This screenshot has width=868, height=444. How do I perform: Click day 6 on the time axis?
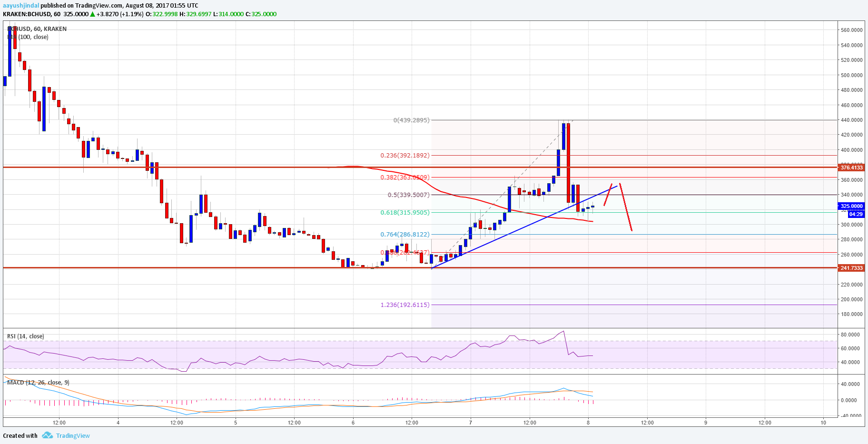click(x=353, y=423)
